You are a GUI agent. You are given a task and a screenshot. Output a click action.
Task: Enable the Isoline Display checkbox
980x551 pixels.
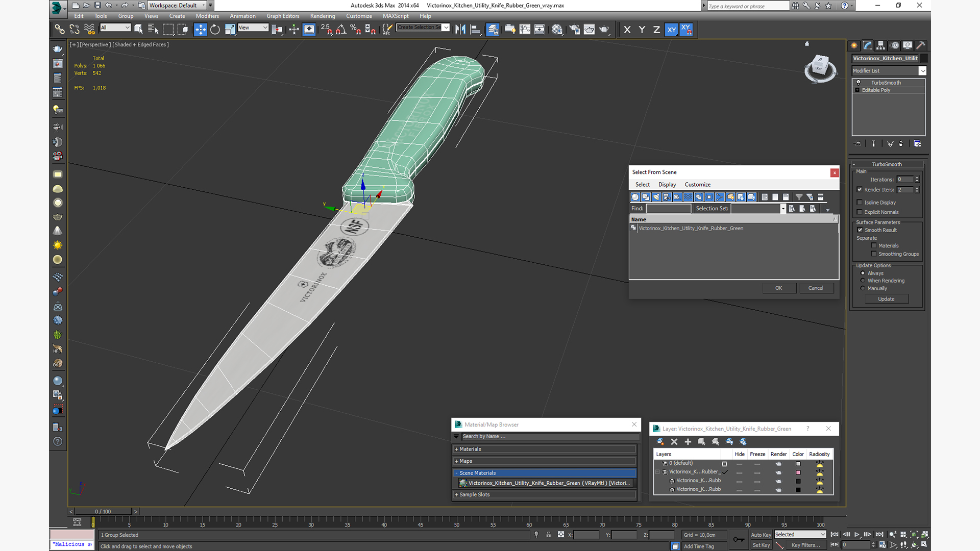(x=860, y=203)
